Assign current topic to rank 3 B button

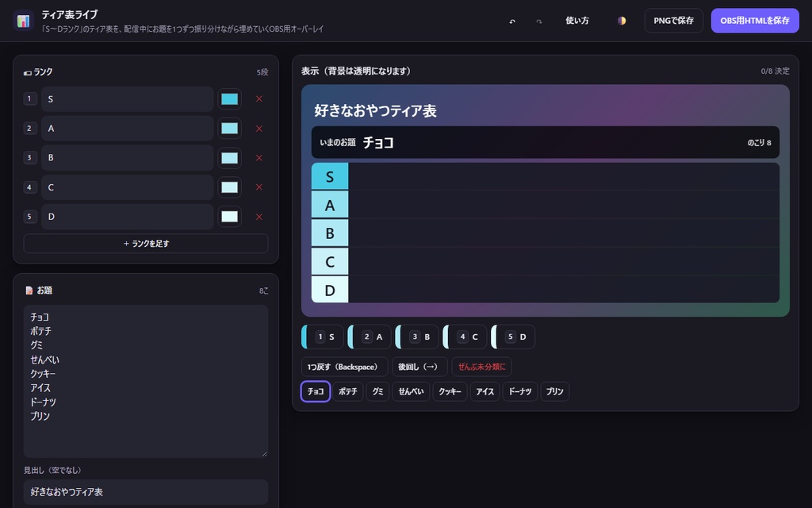pyautogui.click(x=417, y=337)
